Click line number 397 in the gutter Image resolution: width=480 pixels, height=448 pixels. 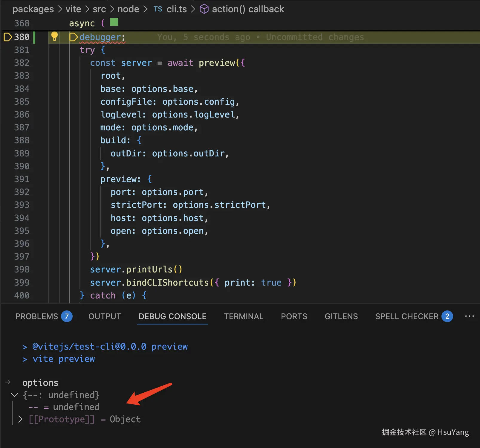pos(22,257)
